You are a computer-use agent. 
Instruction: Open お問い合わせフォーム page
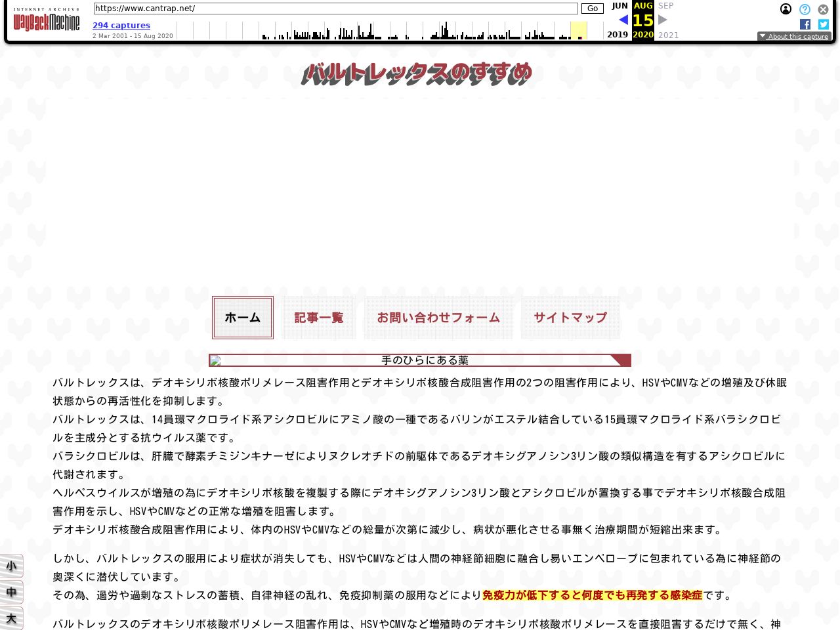click(x=438, y=318)
